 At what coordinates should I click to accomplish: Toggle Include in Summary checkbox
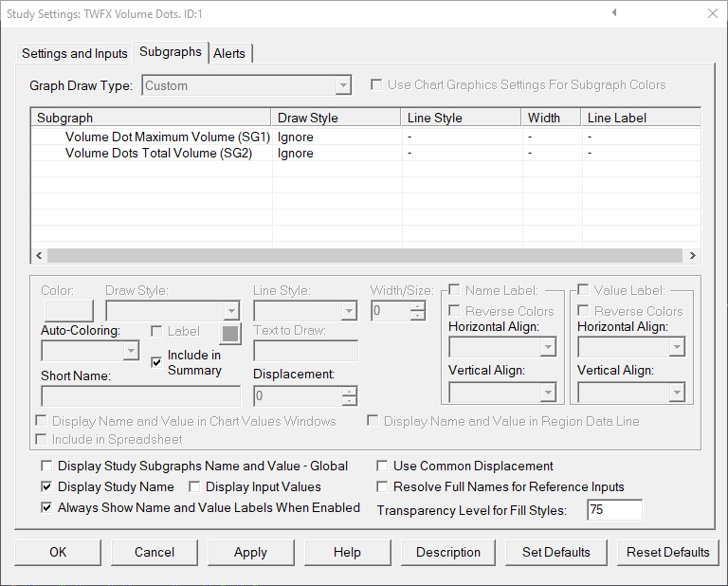pos(156,362)
